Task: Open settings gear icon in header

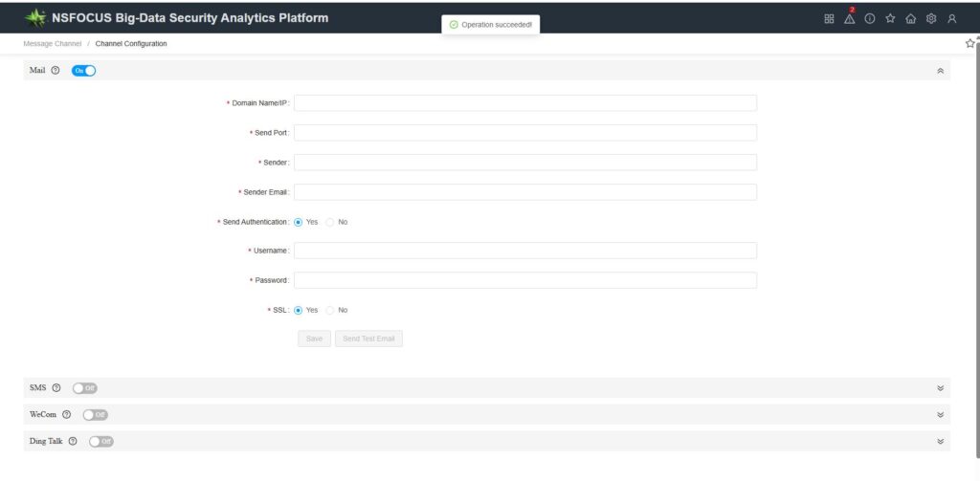Action: click(x=930, y=18)
